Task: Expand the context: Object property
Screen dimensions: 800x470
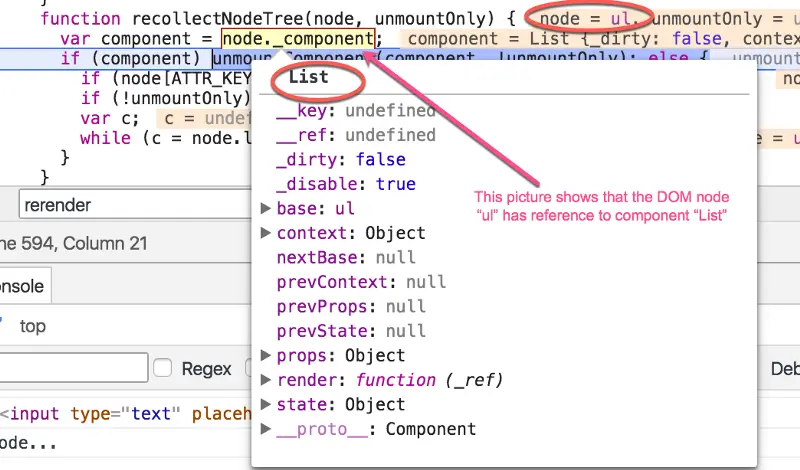Action: click(x=265, y=233)
